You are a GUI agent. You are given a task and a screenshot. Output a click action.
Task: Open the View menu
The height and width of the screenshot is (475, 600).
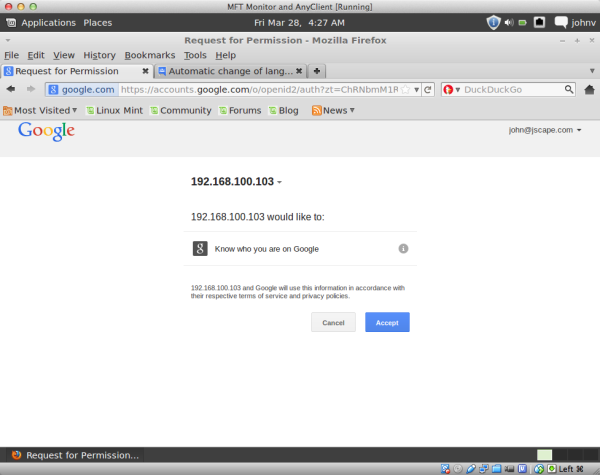(x=64, y=55)
